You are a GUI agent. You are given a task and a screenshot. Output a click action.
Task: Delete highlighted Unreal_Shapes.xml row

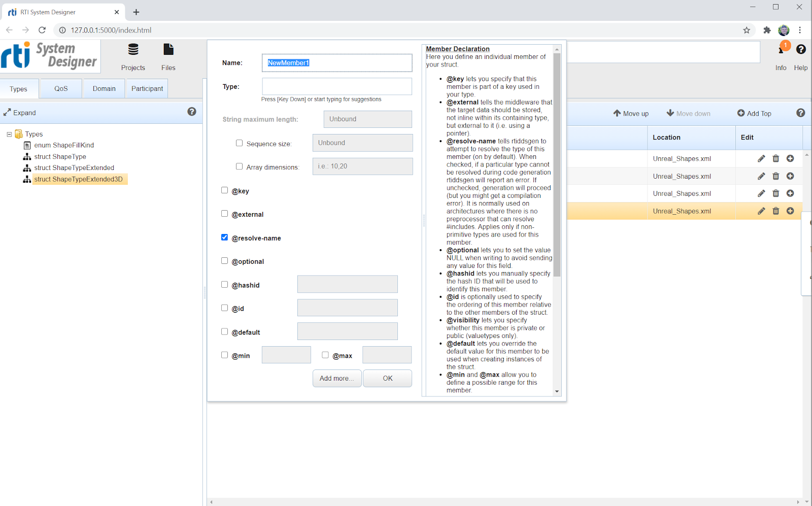(x=776, y=211)
